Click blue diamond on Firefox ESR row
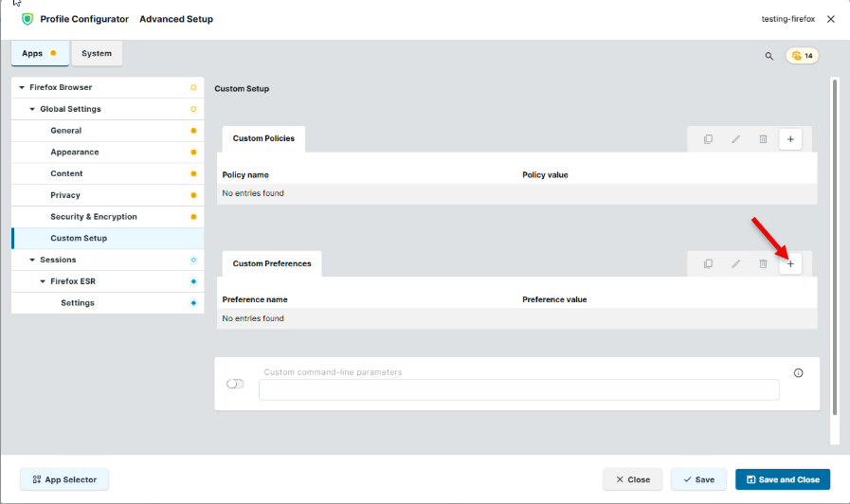Viewport: 850px width, 504px height. tap(193, 281)
